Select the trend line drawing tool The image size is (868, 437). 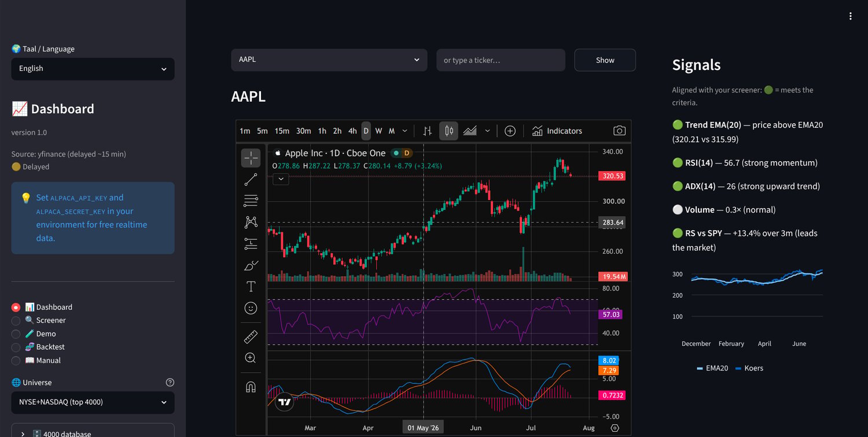(251, 180)
